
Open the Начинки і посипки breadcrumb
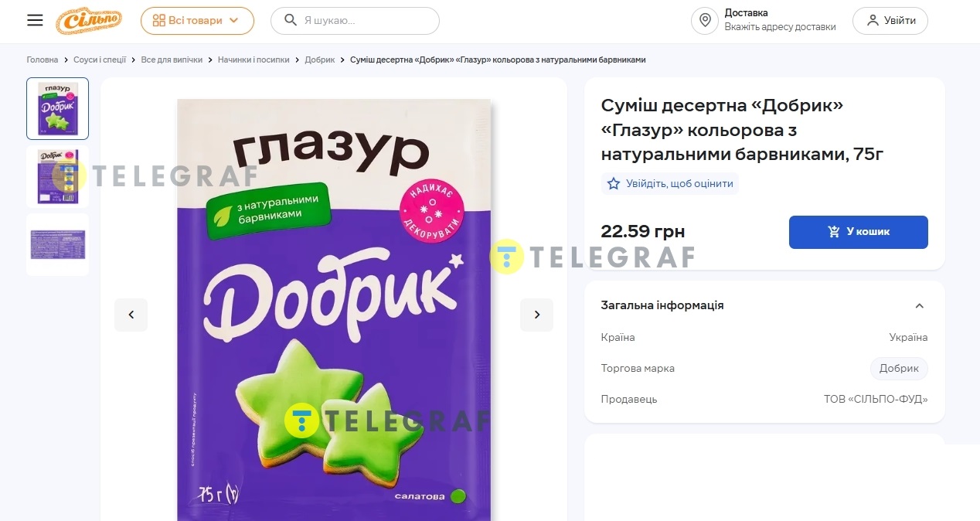point(254,60)
